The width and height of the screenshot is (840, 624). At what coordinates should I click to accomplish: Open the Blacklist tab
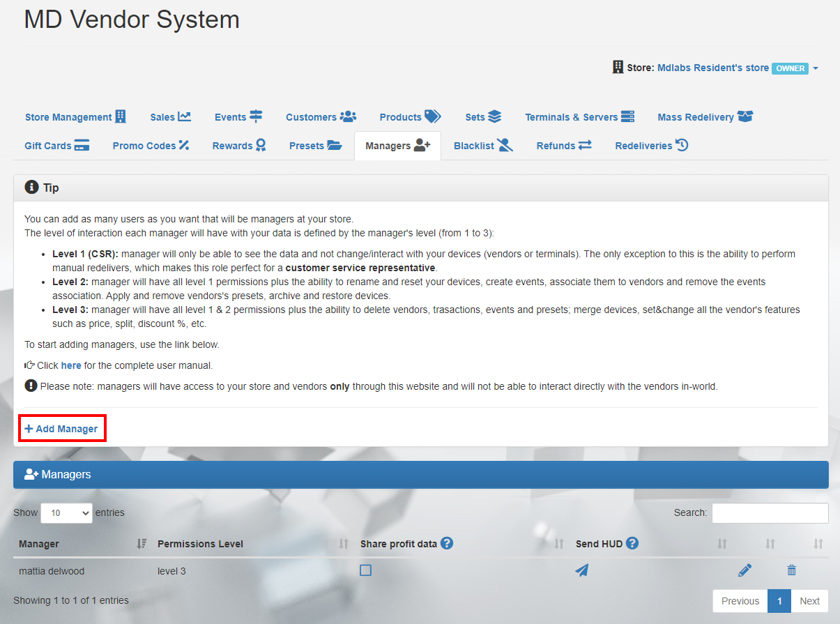(483, 146)
